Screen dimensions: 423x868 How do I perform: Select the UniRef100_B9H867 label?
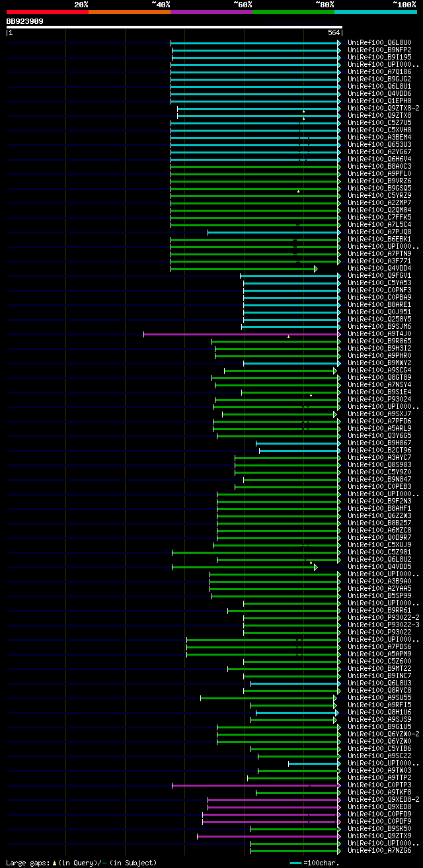[379, 443]
